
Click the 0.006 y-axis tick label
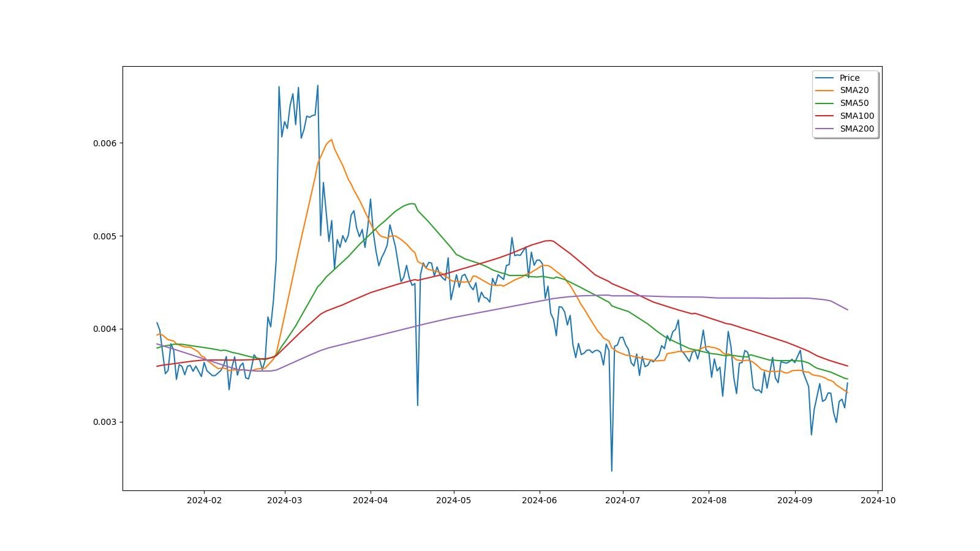pyautogui.click(x=104, y=143)
